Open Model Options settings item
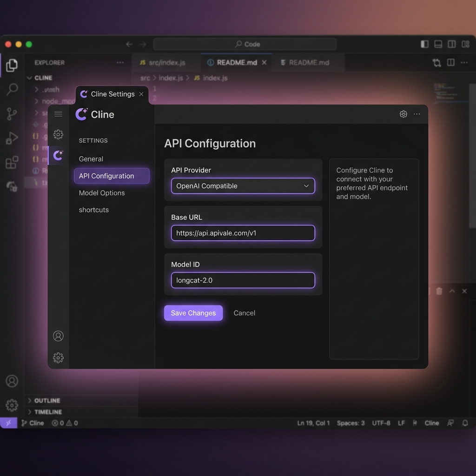 [102, 193]
